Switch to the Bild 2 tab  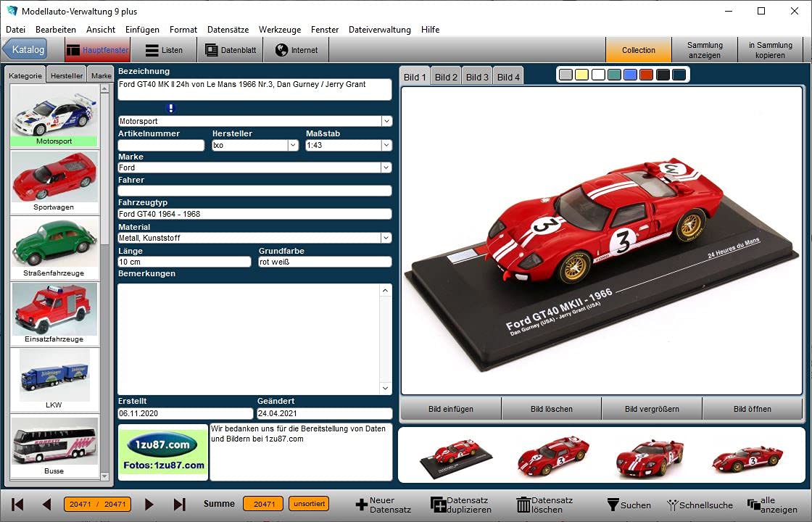pos(446,77)
